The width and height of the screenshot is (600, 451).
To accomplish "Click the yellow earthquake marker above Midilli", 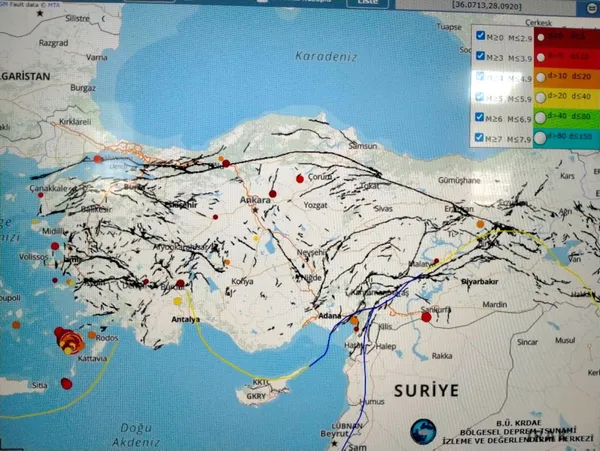I will pyautogui.click(x=35, y=222).
